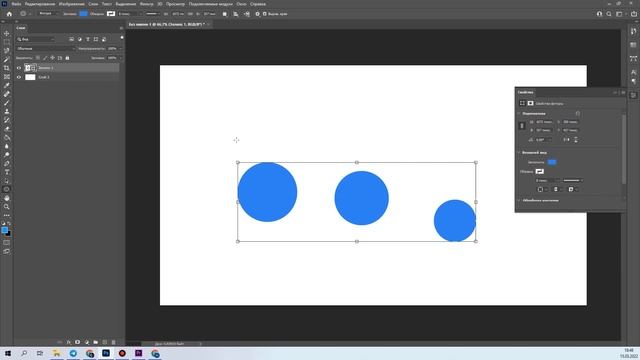Select the Frame tool
The height and width of the screenshot is (360, 640).
click(7, 76)
